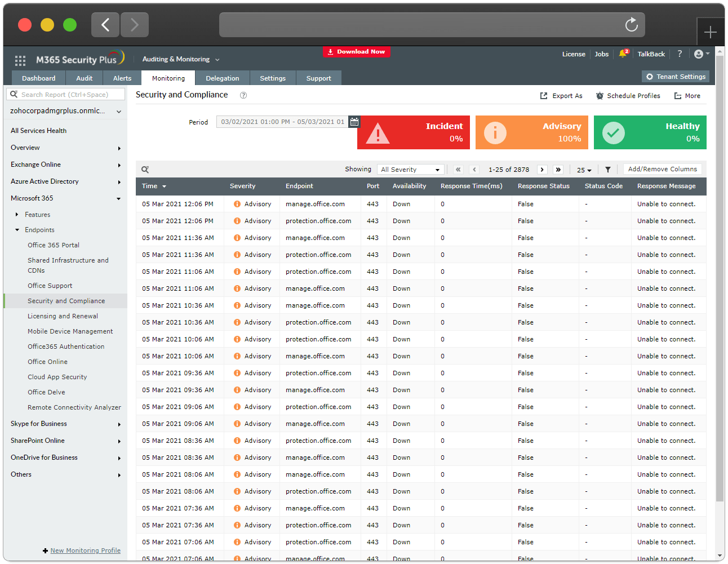This screenshot has width=728, height=564.
Task: Click in the Search Report field
Action: coord(65,95)
